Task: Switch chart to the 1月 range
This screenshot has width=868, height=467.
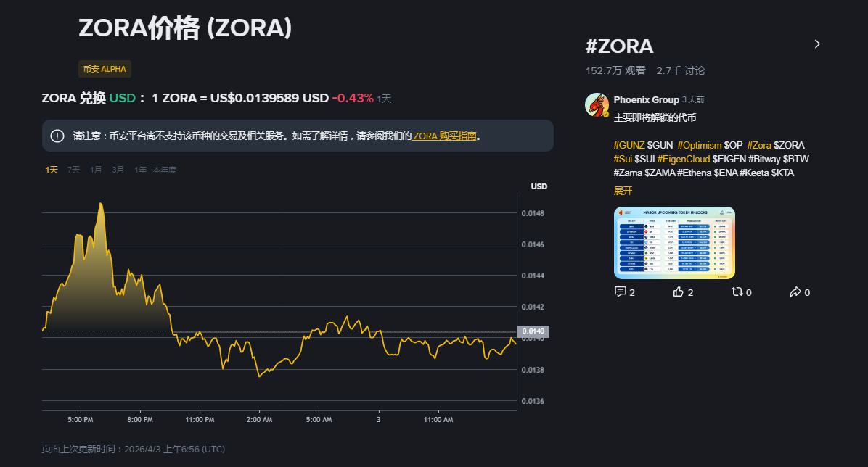Action: (x=96, y=170)
